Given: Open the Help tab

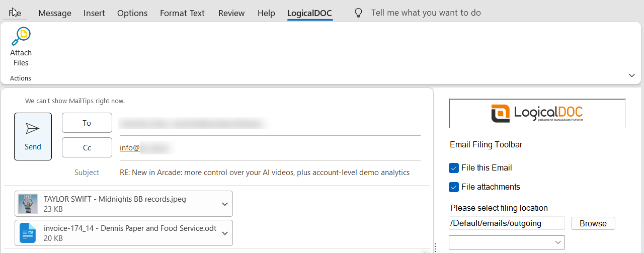Looking at the screenshot, I should pyautogui.click(x=266, y=13).
